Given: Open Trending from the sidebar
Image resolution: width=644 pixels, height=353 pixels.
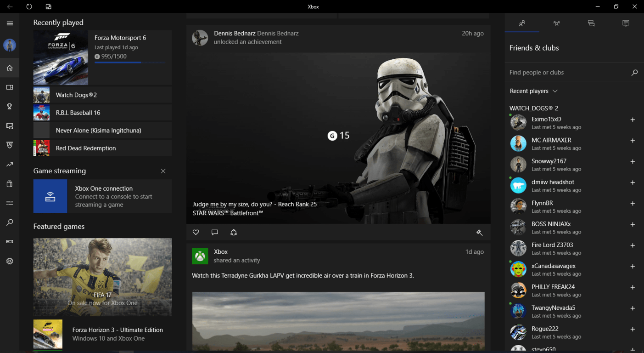Looking at the screenshot, I should tap(10, 165).
